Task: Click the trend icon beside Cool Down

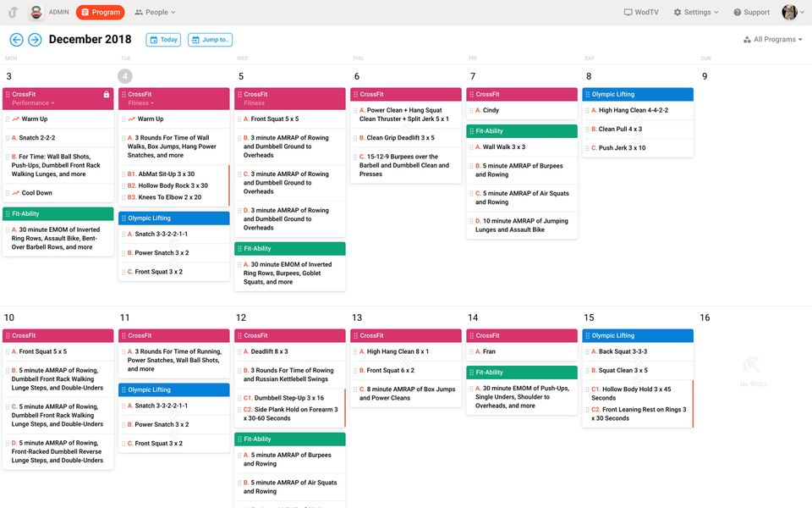Action: point(15,193)
